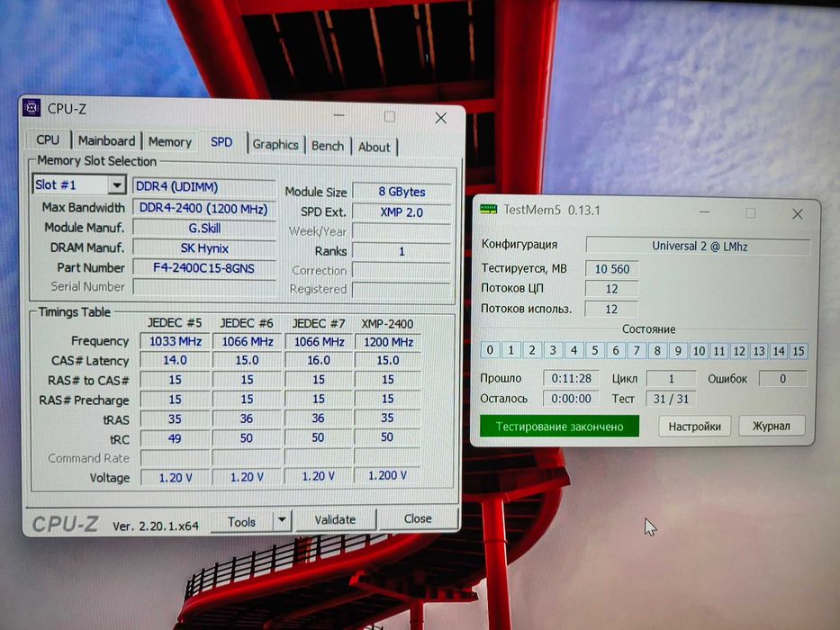Click the Тест 31 / 31 field
The height and width of the screenshot is (630, 840).
tap(670, 399)
